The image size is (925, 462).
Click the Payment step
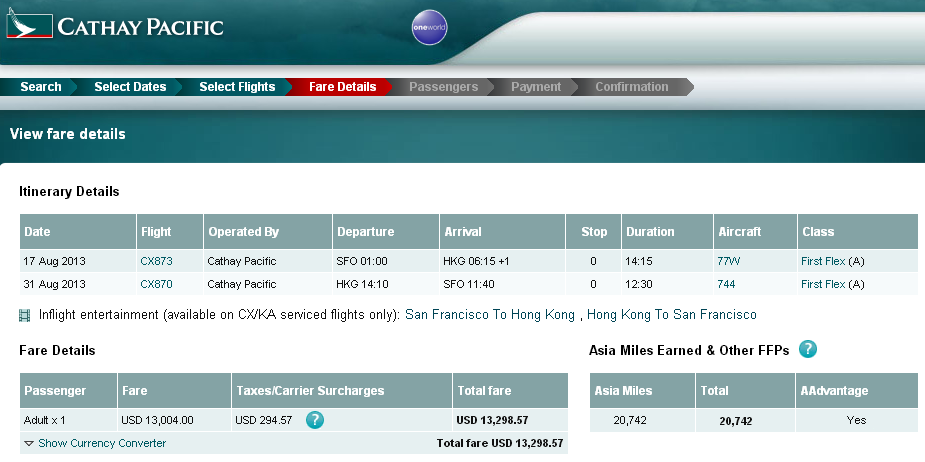536,87
